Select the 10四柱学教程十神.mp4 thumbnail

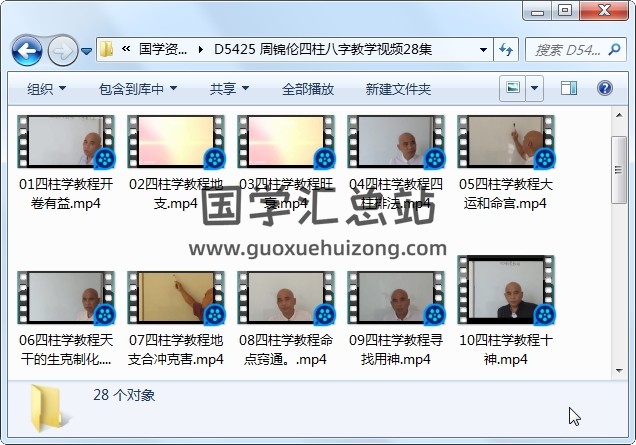506,290
